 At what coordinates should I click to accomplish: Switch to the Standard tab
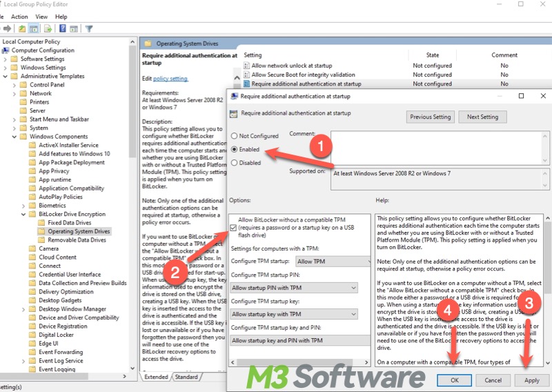[186, 377]
